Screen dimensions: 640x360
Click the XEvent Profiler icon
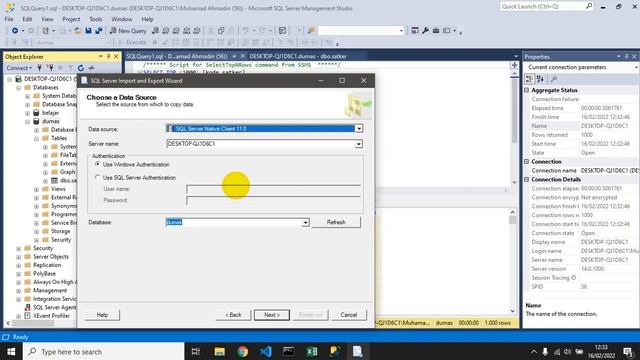point(27,316)
